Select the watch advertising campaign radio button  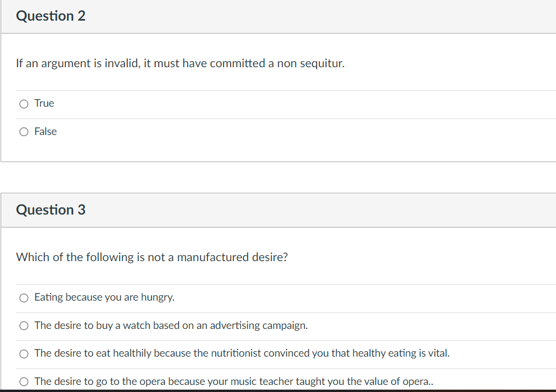click(24, 325)
